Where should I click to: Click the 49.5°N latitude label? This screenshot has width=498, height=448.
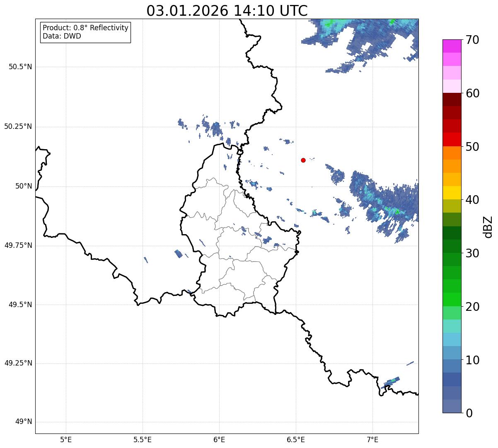[20, 305]
